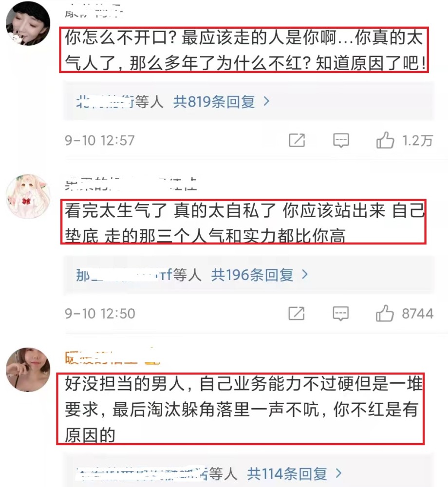Select the comment starting 看完太生气了

[x=243, y=222]
